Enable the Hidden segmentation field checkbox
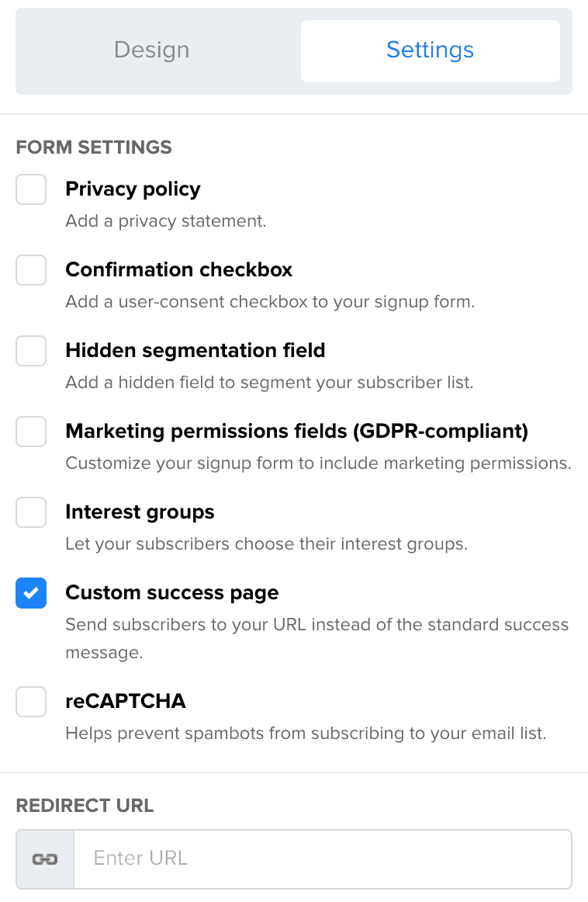This screenshot has width=588, height=902. pyautogui.click(x=31, y=351)
